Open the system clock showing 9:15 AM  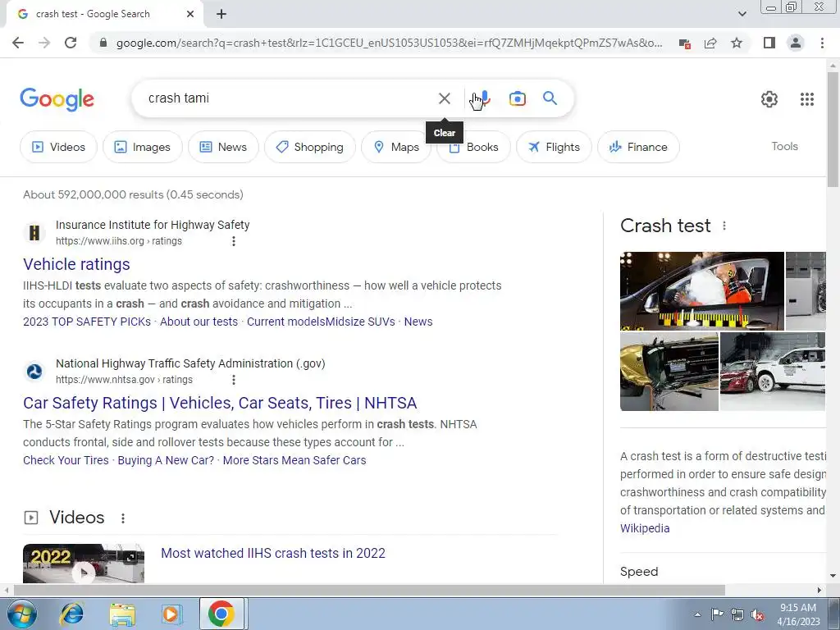[x=798, y=614]
